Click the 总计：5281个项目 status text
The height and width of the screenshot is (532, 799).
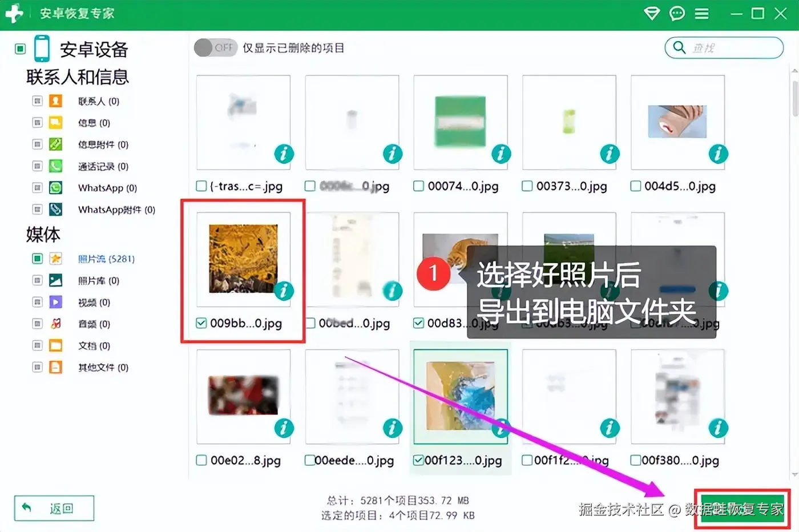pyautogui.click(x=398, y=501)
